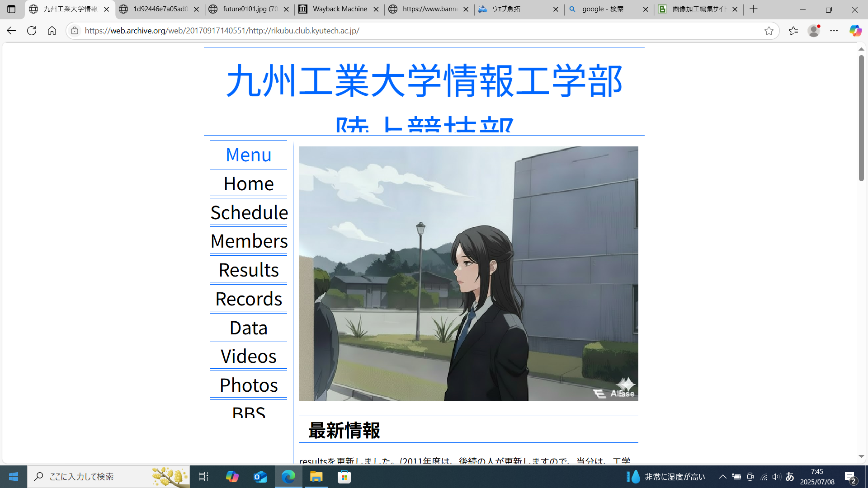Click the browser Back arrow icon
The image size is (868, 488).
11,31
